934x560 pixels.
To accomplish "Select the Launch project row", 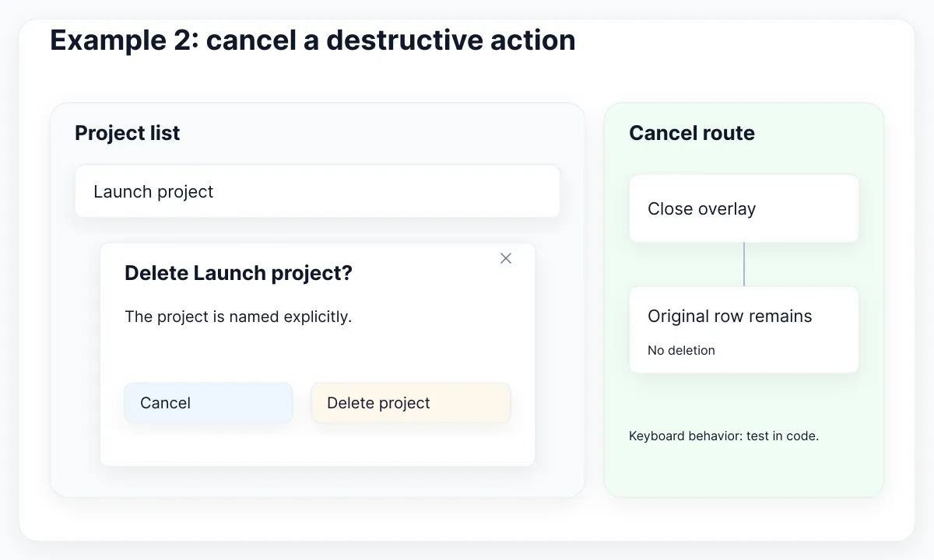I will [x=318, y=191].
